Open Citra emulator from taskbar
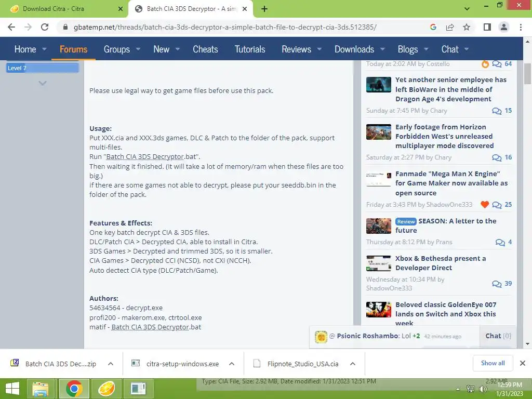This screenshot has width=532, height=399. point(106,389)
